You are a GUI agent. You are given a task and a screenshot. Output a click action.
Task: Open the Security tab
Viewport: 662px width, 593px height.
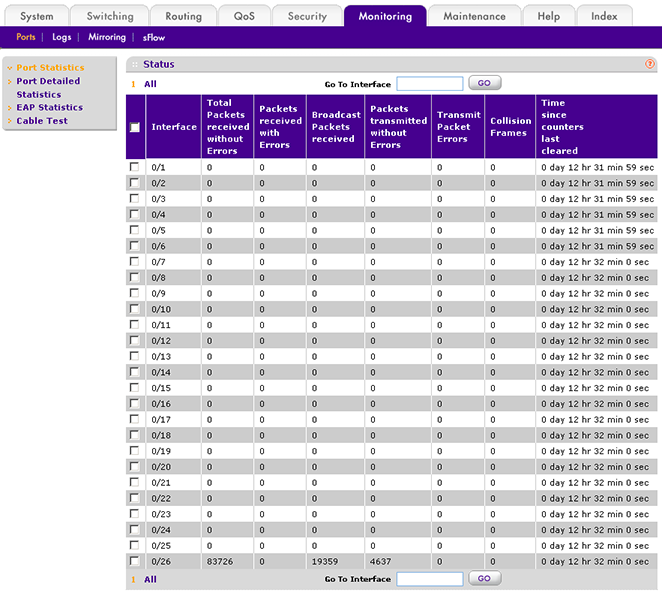coord(307,16)
